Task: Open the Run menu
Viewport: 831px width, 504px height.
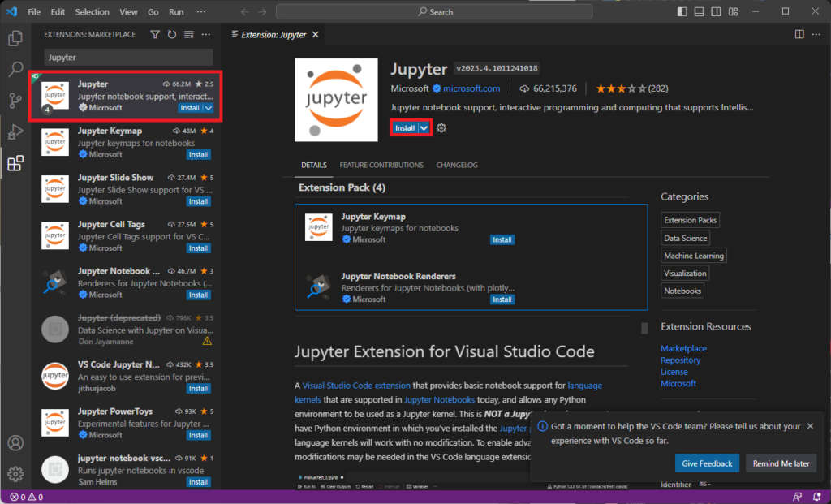Action: click(x=176, y=11)
